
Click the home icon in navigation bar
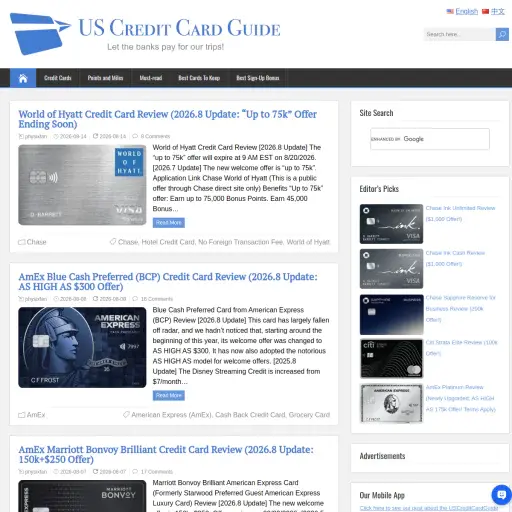[x=23, y=78]
